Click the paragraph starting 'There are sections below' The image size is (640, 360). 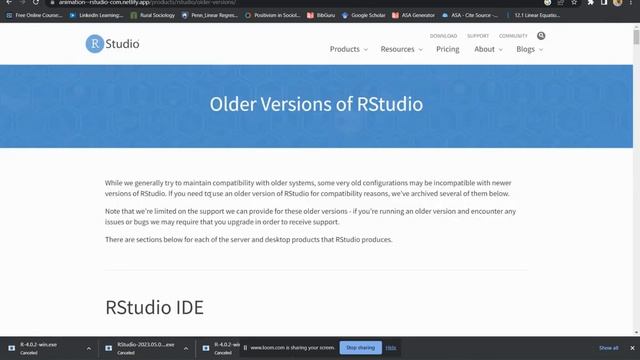pos(248,240)
